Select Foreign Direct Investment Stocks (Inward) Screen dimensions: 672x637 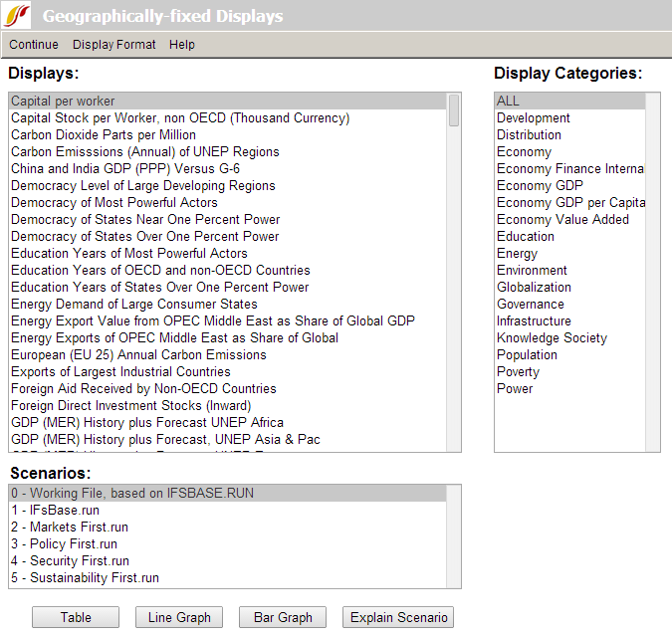tap(130, 406)
